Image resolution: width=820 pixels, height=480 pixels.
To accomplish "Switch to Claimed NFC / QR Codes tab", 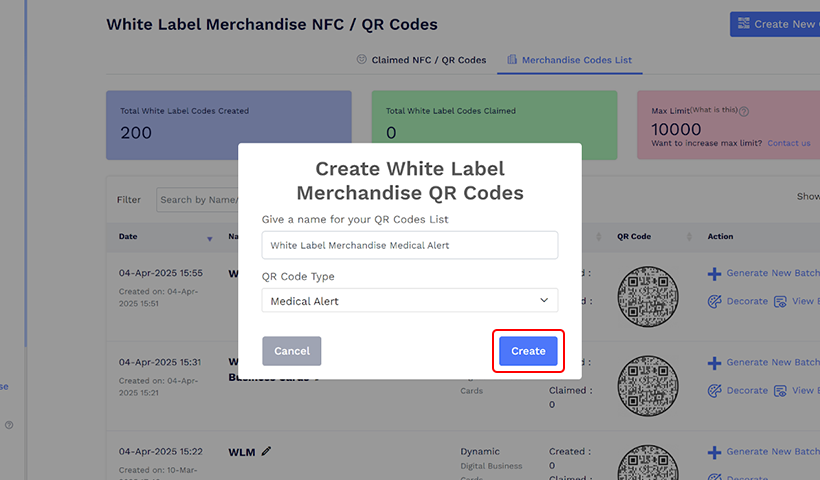I will 421,60.
